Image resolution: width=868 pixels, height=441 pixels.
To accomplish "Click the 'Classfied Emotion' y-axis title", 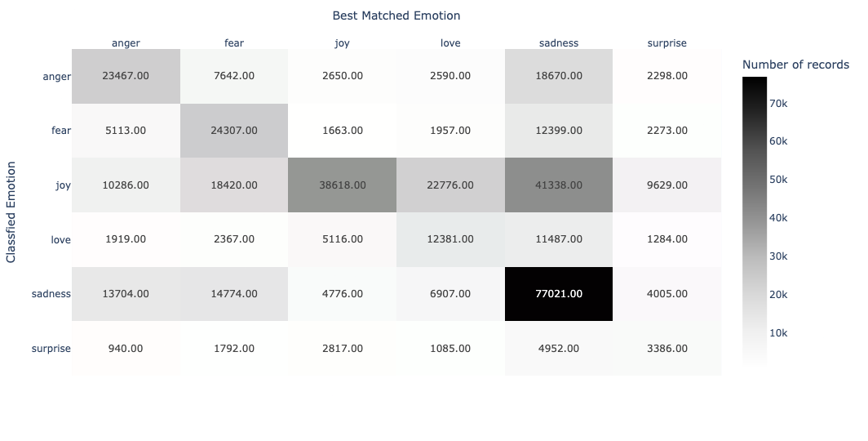I will click(11, 212).
